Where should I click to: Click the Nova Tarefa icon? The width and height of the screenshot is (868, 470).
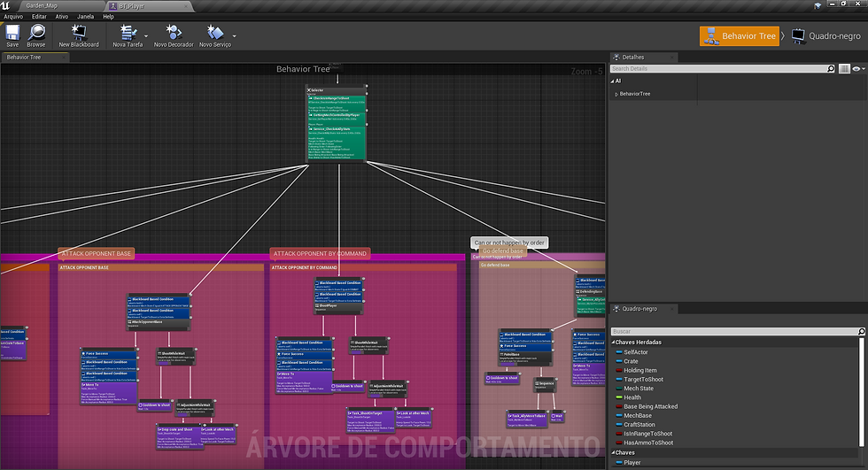(128, 32)
